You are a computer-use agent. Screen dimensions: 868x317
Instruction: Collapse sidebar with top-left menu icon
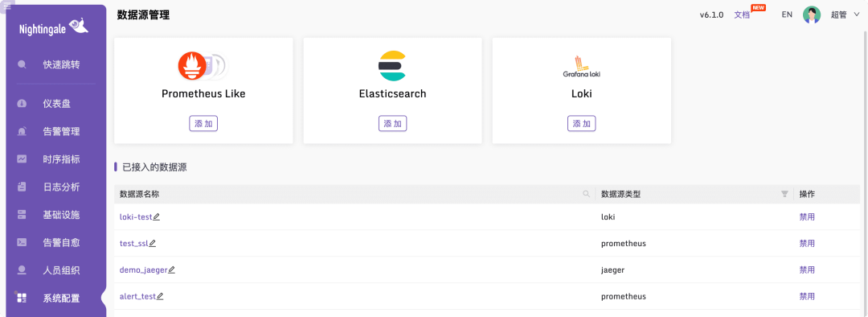pyautogui.click(x=7, y=6)
